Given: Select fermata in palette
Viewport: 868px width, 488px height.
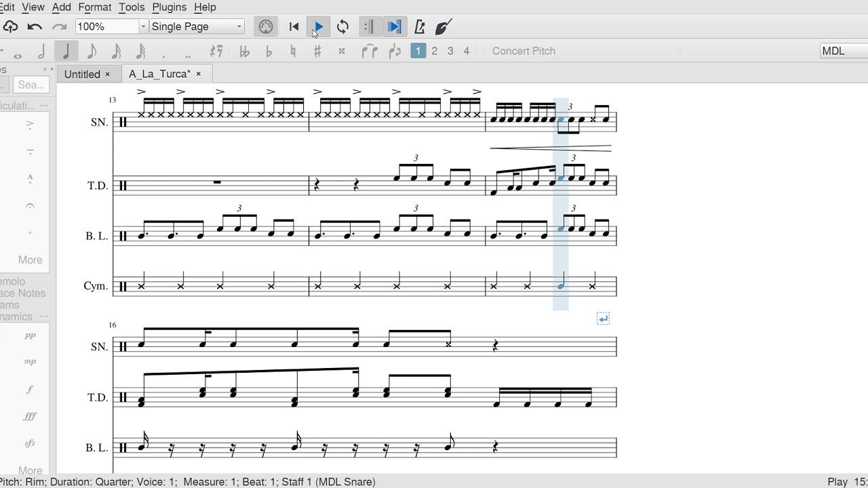Looking at the screenshot, I should [x=30, y=205].
